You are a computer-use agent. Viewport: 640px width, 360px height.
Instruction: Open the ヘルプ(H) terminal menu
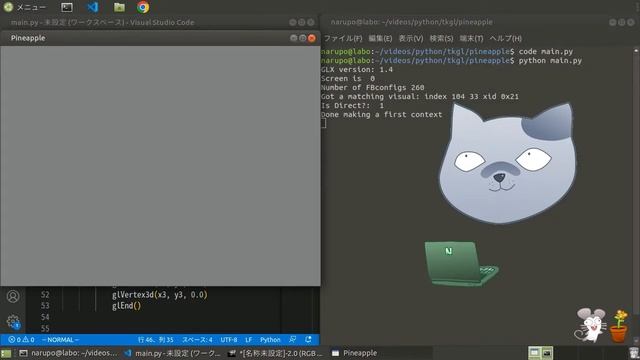(505, 38)
